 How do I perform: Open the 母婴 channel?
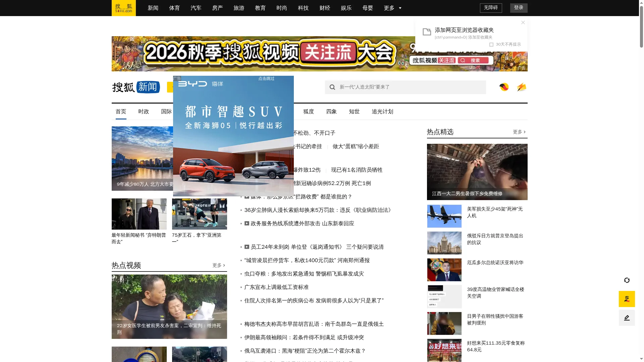(x=368, y=8)
